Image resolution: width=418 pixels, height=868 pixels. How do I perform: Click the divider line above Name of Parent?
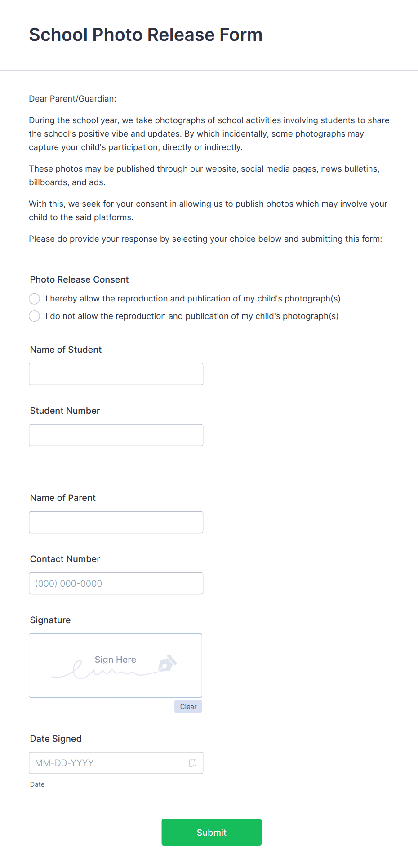point(211,469)
